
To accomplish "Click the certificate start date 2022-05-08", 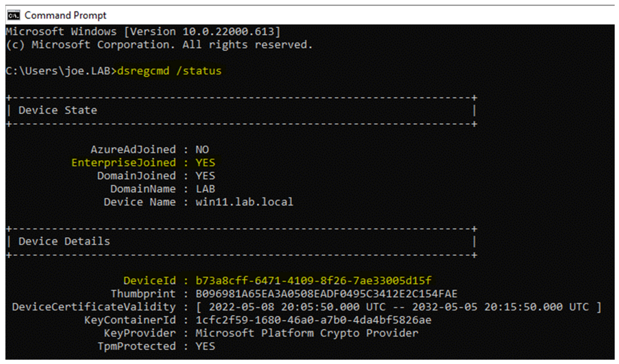I will pos(241,307).
